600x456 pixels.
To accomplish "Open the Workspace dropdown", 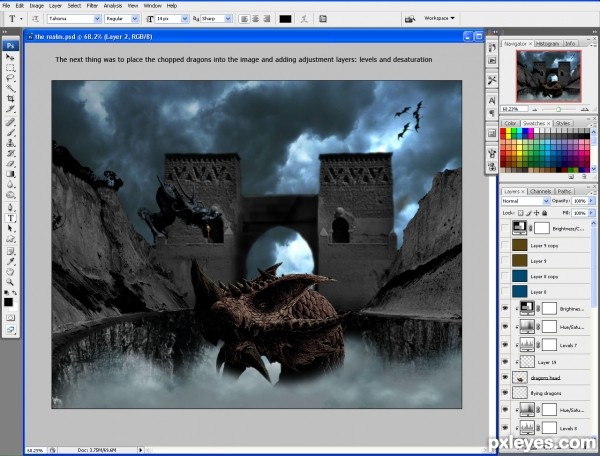I will point(439,18).
